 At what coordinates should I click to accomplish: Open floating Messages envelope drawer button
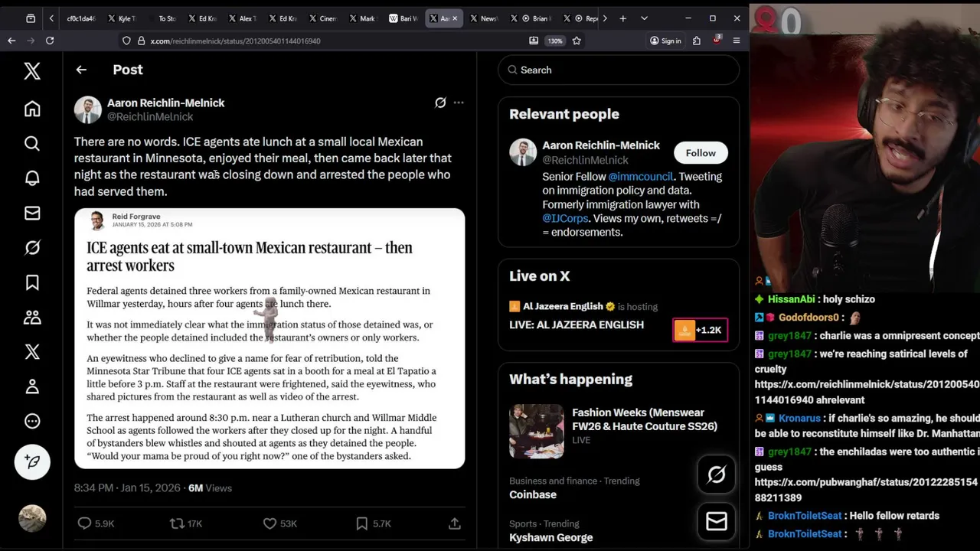pos(717,522)
